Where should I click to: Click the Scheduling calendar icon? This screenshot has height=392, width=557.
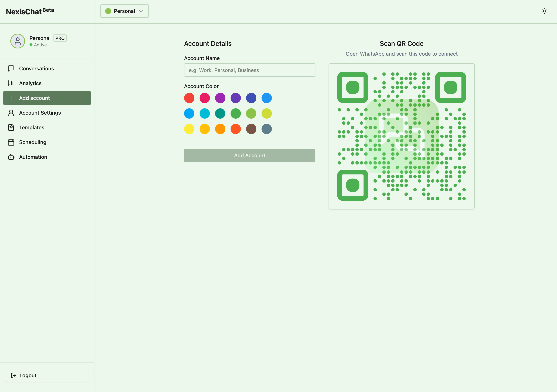click(x=11, y=142)
